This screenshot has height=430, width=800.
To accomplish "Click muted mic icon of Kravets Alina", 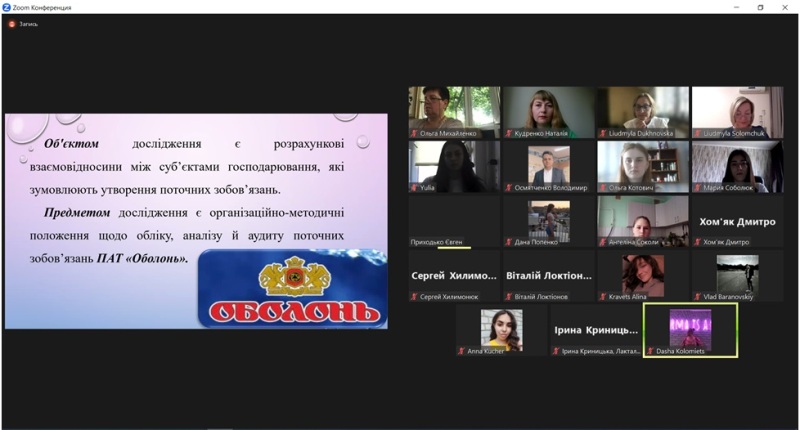I will click(603, 296).
